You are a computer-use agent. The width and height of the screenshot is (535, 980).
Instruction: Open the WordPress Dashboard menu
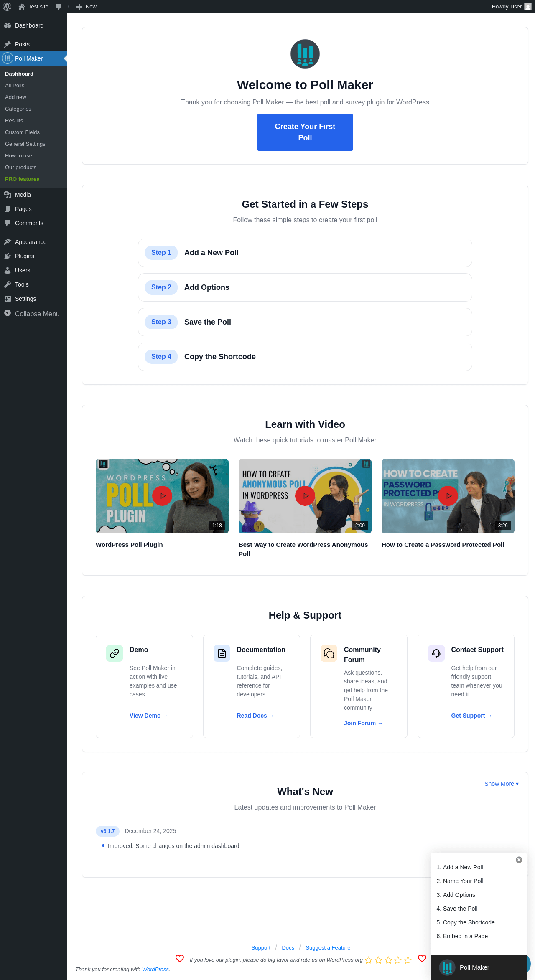coord(33,25)
